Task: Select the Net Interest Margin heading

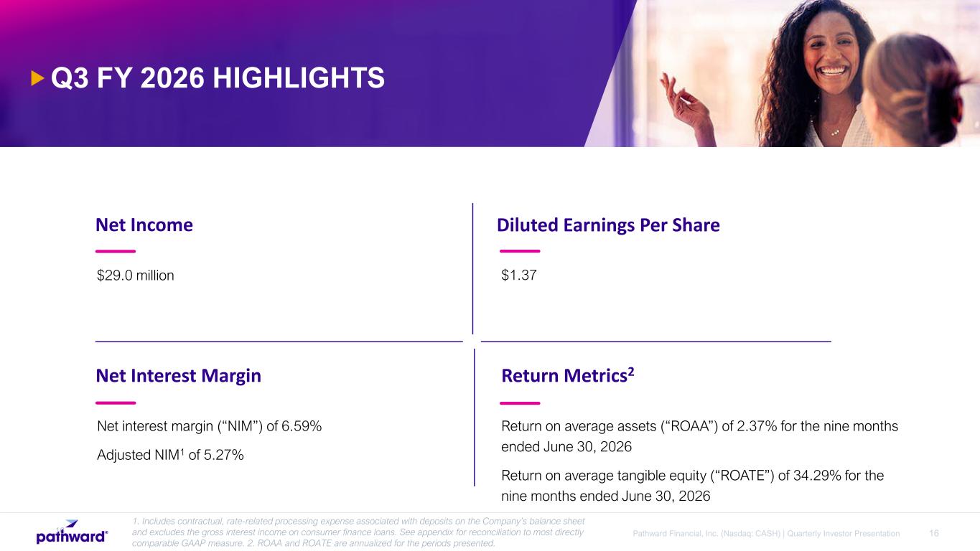Action: [x=178, y=376]
